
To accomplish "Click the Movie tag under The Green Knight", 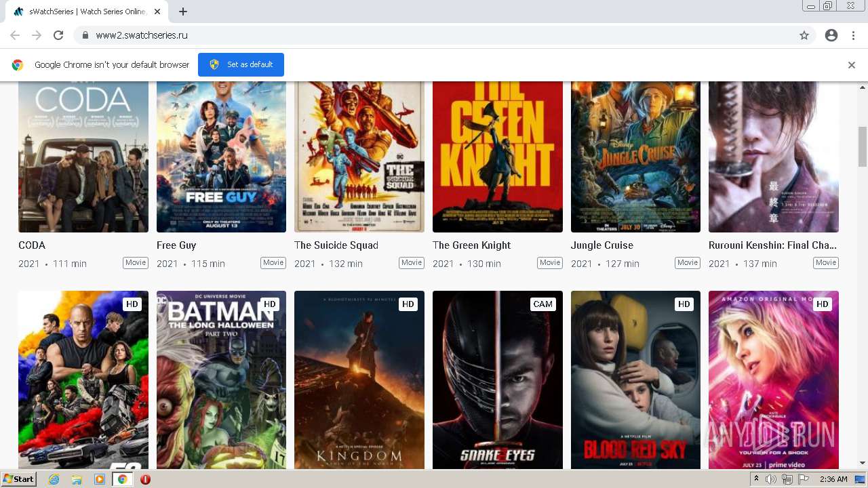I will coord(550,263).
